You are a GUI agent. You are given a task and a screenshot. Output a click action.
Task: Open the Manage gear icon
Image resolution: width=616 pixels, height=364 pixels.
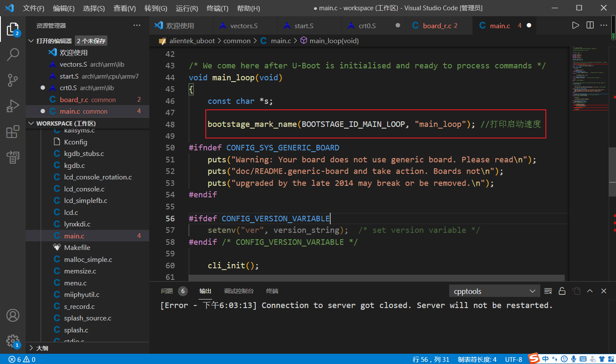[13, 341]
